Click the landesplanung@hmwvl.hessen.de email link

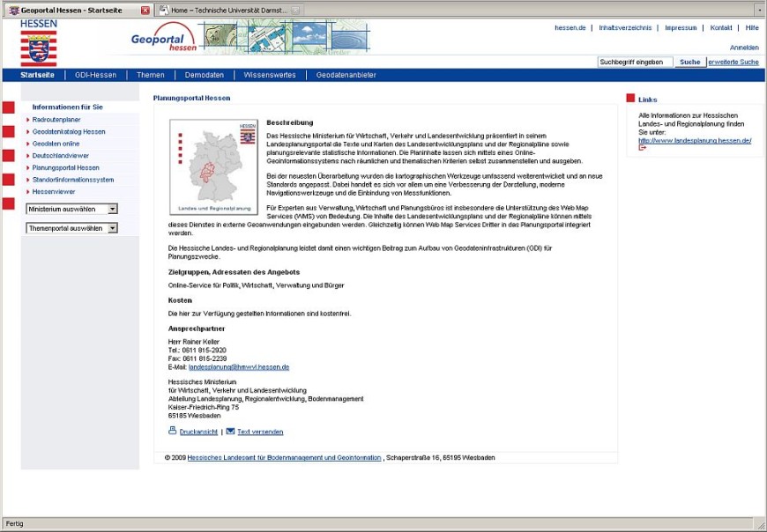tap(239, 367)
